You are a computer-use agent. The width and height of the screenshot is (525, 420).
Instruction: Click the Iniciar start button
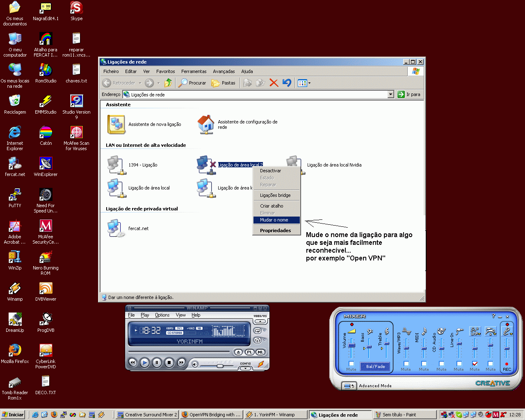tap(13, 415)
